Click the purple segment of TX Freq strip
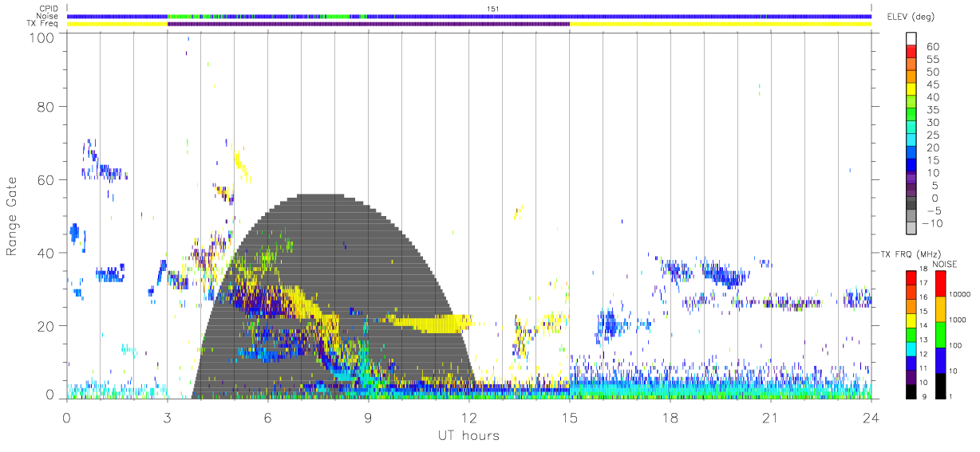The width and height of the screenshot is (980, 452). tap(368, 24)
